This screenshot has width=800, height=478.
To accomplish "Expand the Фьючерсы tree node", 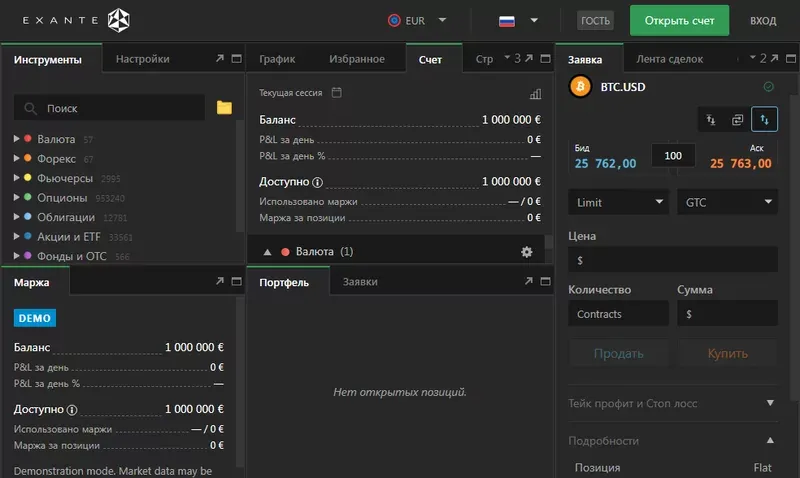I will point(16,178).
